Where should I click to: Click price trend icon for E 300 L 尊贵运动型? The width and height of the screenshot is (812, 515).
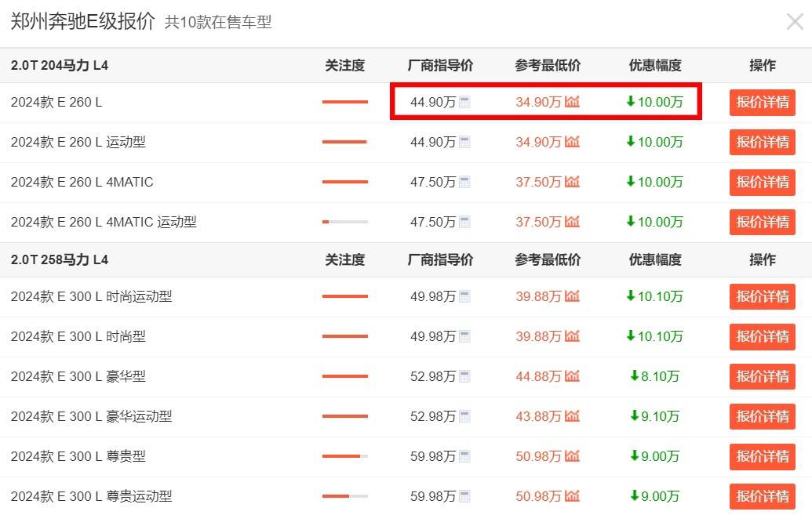[x=572, y=496]
